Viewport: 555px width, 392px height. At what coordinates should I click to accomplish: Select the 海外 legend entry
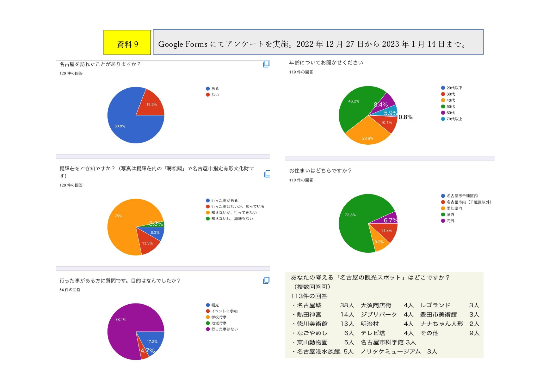point(450,221)
